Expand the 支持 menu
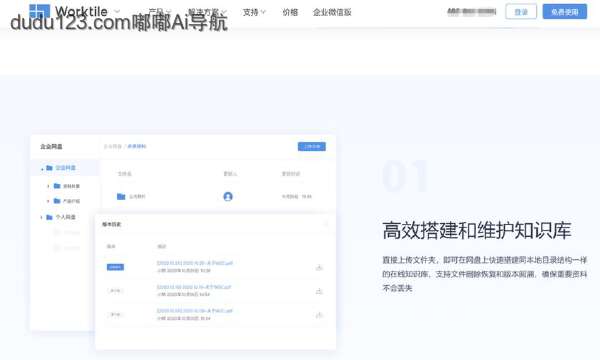Screen dimensions: 600x360 pyautogui.click(x=254, y=12)
